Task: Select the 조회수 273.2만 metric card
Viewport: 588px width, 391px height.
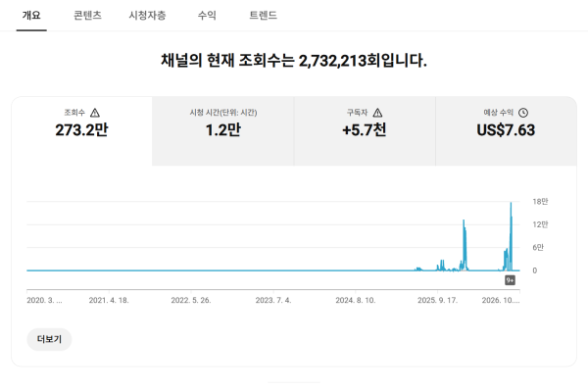Action: tap(81, 131)
